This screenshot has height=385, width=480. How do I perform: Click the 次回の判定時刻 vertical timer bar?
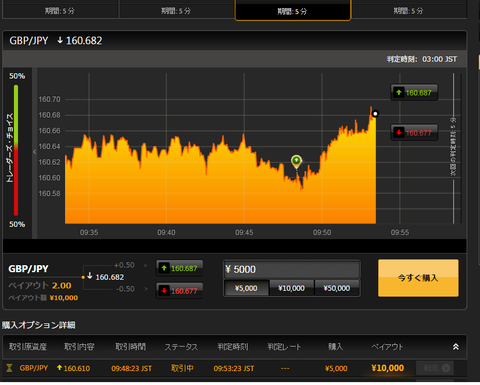(x=453, y=148)
